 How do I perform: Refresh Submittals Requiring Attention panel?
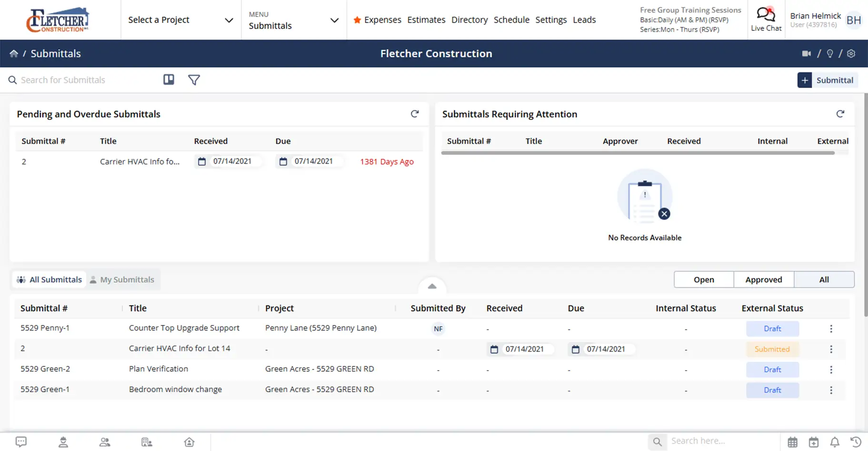point(840,114)
